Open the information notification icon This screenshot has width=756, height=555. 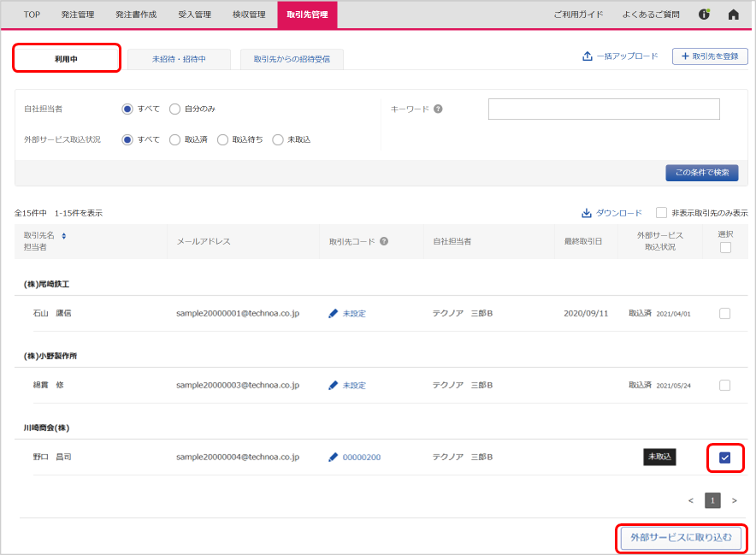705,15
